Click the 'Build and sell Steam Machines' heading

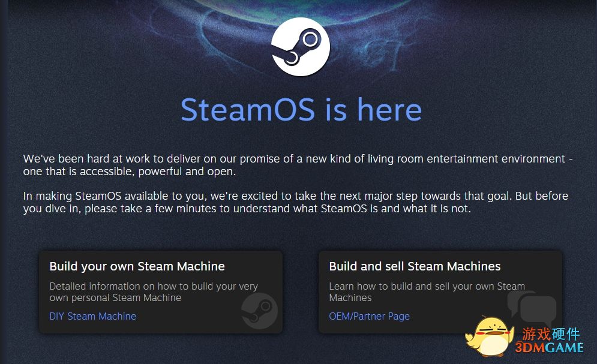point(415,266)
